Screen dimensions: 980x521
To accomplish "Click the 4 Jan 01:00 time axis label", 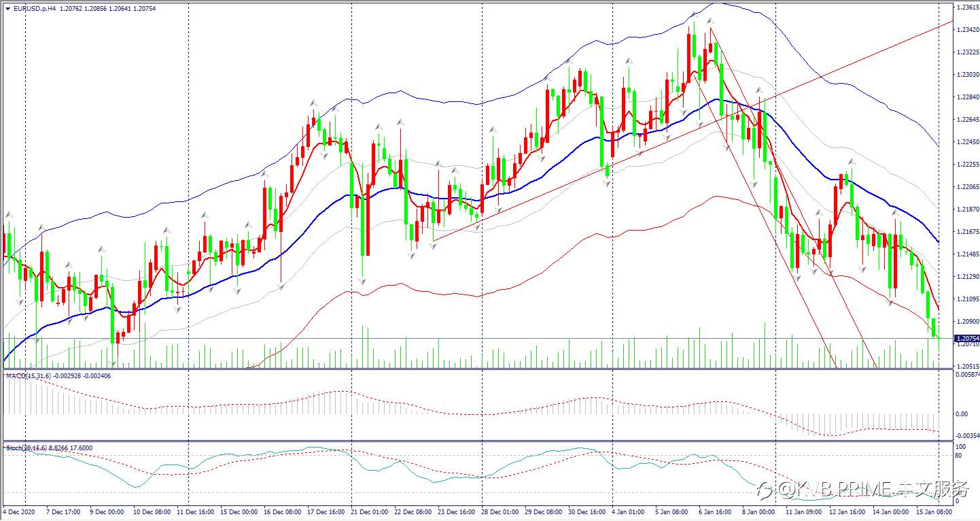I will pyautogui.click(x=628, y=512).
